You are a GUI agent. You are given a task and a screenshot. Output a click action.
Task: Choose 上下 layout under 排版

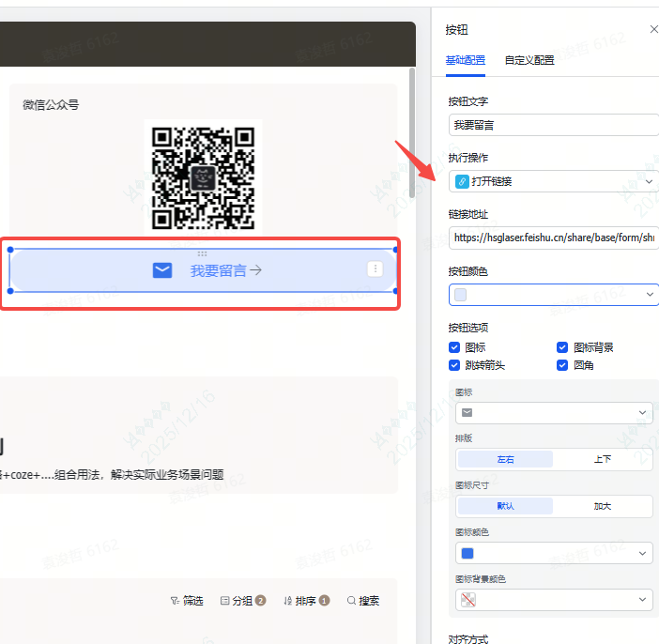coord(602,459)
